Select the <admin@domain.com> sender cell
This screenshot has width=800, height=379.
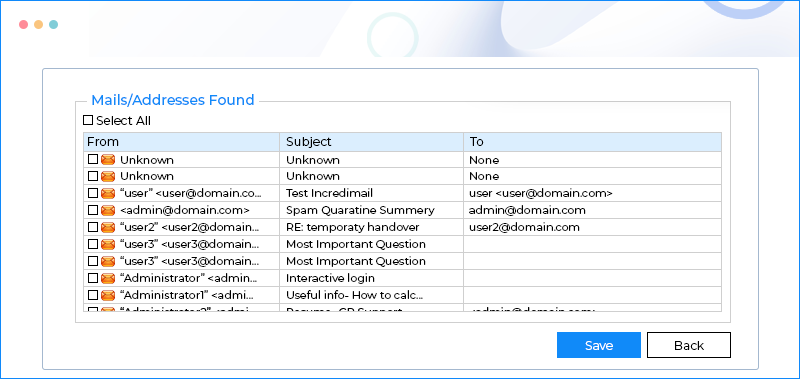pyautogui.click(x=184, y=210)
